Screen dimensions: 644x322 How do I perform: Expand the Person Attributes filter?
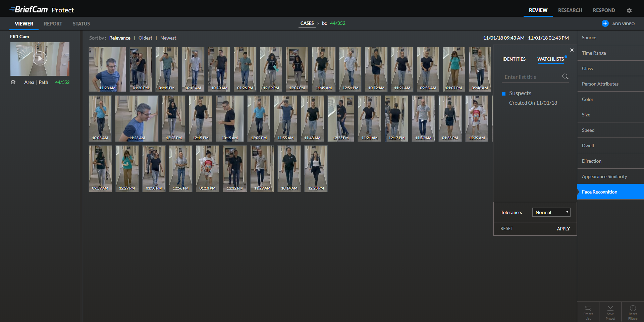click(x=600, y=84)
